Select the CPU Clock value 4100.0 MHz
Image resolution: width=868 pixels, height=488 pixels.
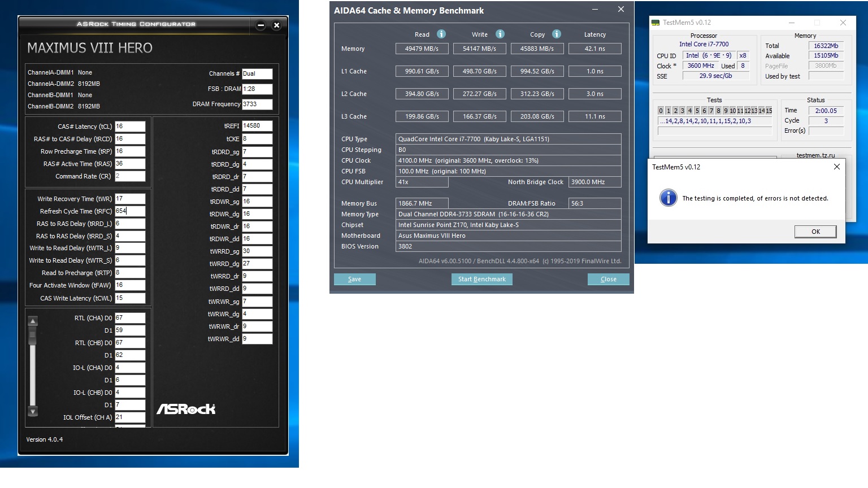pyautogui.click(x=509, y=160)
